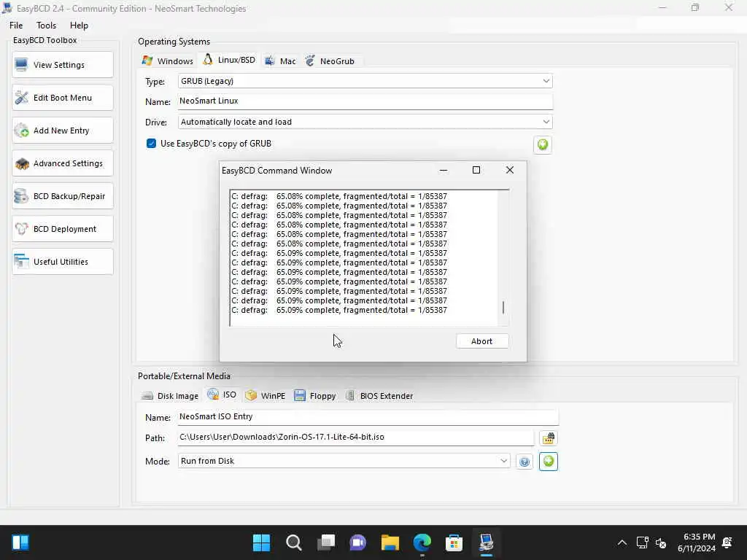The width and height of the screenshot is (747, 560).
Task: Switch to the Windows OS tab
Action: coord(168,61)
